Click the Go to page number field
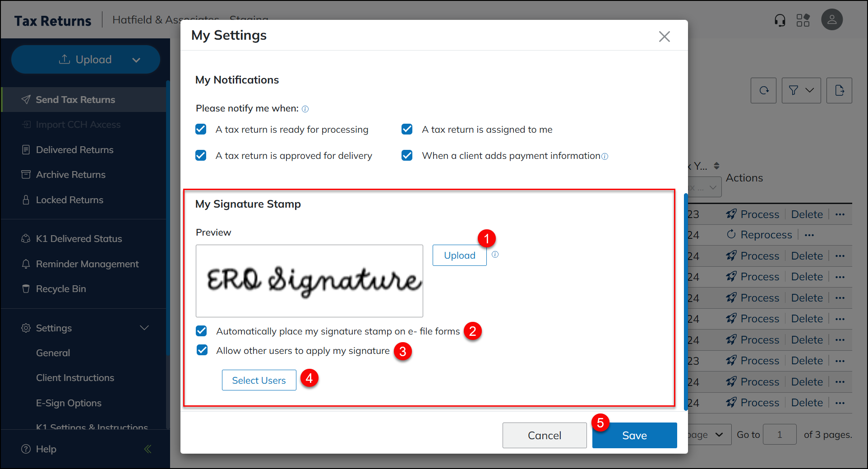Viewport: 868px width, 469px height. pyautogui.click(x=779, y=435)
